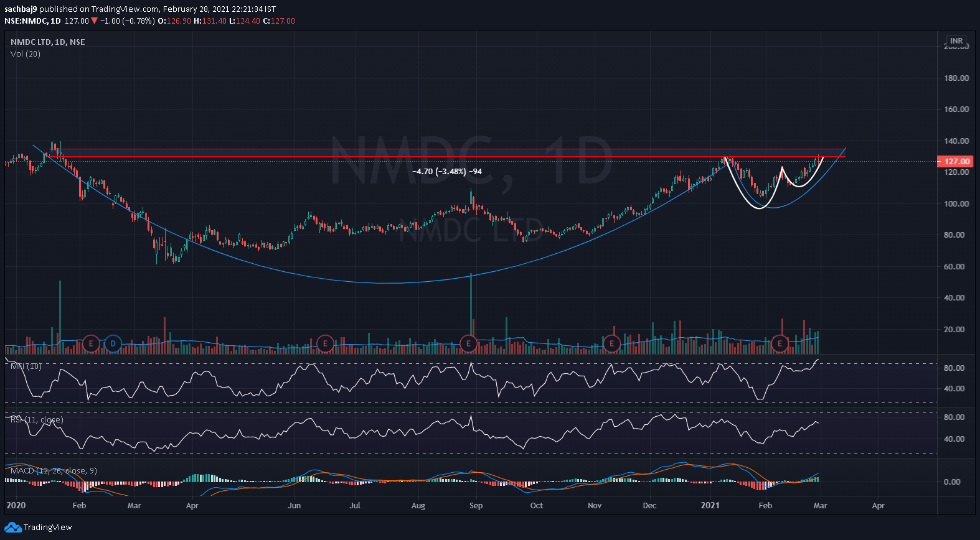Image resolution: width=980 pixels, height=540 pixels.
Task: Click the Jul label on time axis
Action: (355, 505)
